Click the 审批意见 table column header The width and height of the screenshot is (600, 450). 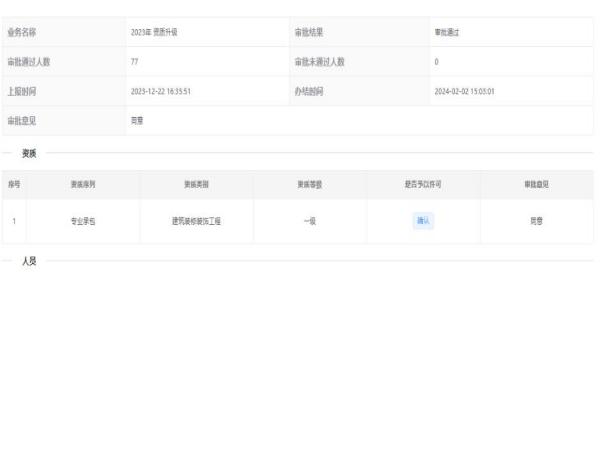pos(537,184)
